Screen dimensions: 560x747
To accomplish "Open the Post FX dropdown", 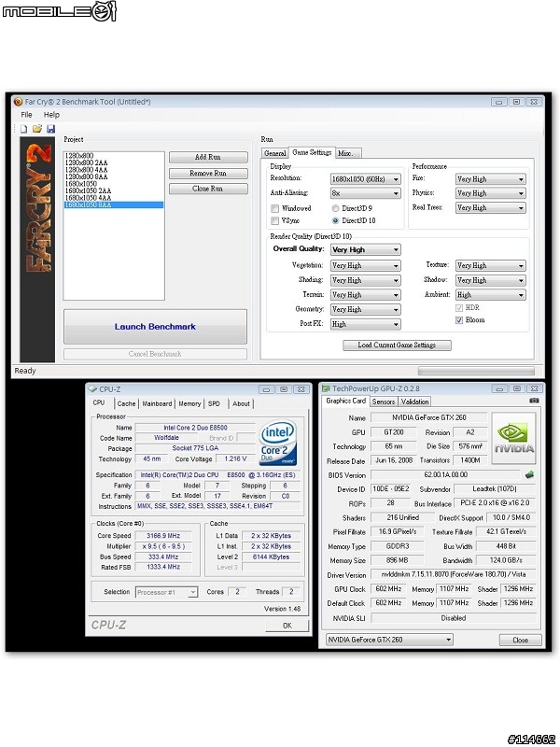I will click(366, 324).
